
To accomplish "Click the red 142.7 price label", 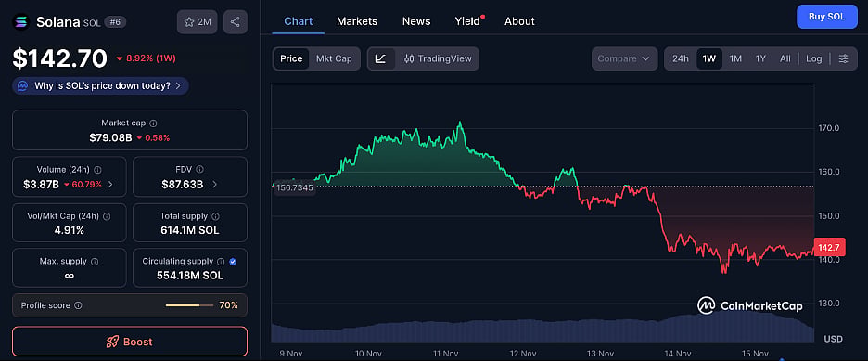I will (x=829, y=247).
